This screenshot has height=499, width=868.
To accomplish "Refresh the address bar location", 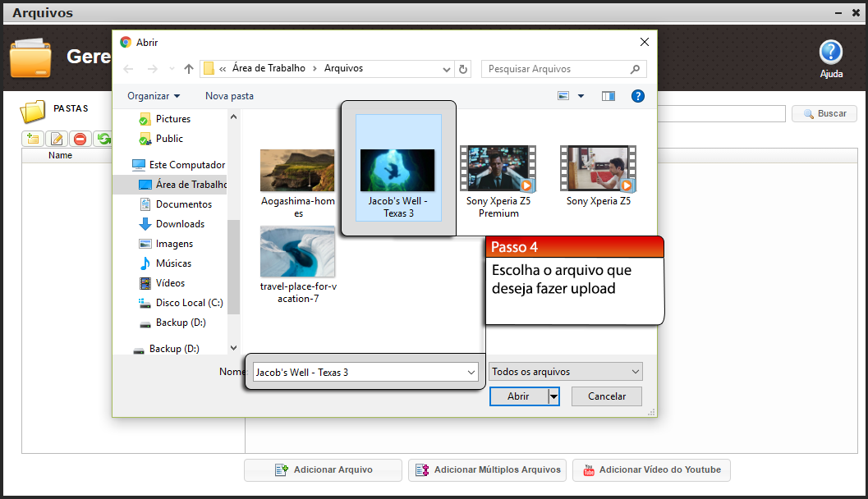I will tap(463, 69).
